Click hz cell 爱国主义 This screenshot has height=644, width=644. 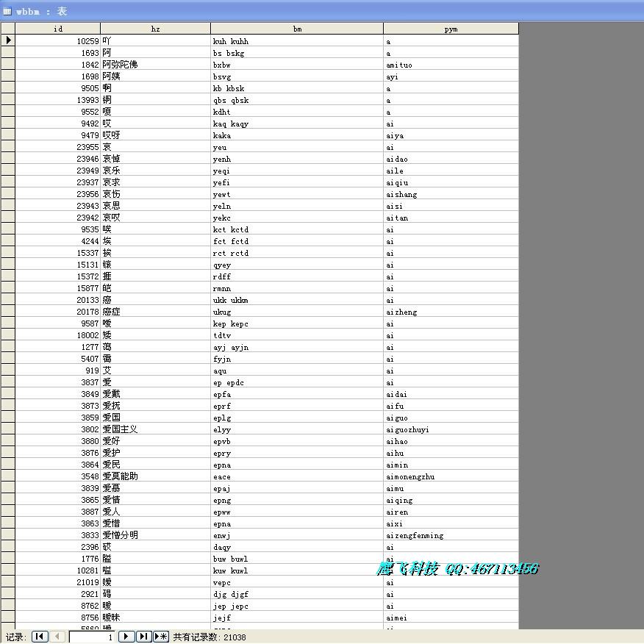[x=155, y=429]
